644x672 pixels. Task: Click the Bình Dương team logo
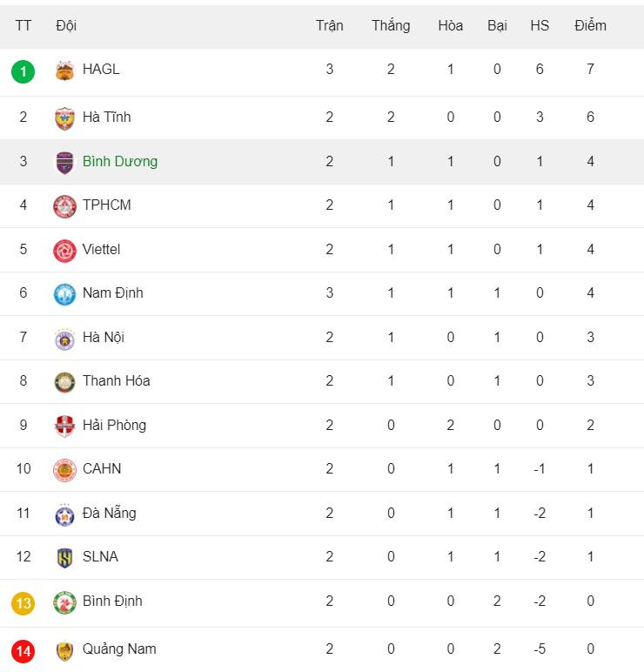[x=64, y=162]
